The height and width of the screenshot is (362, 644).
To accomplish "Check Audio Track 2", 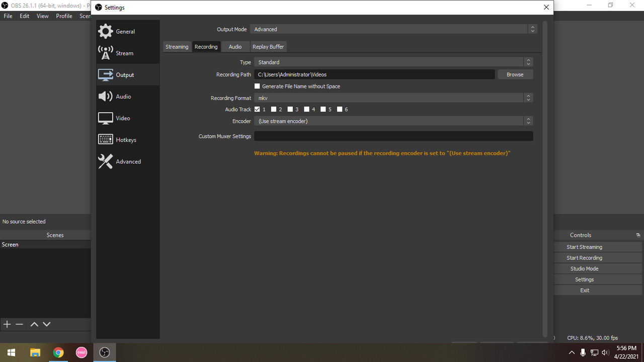I will click(274, 109).
